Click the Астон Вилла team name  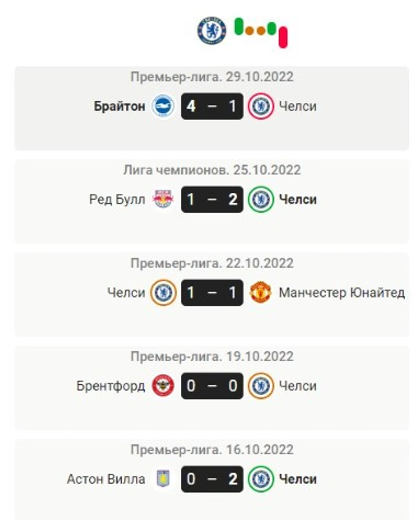click(x=106, y=479)
